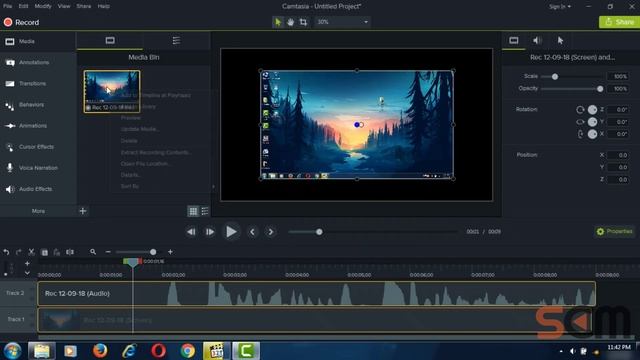This screenshot has height=360, width=640.
Task: Click the green Share button
Action: pyautogui.click(x=619, y=22)
